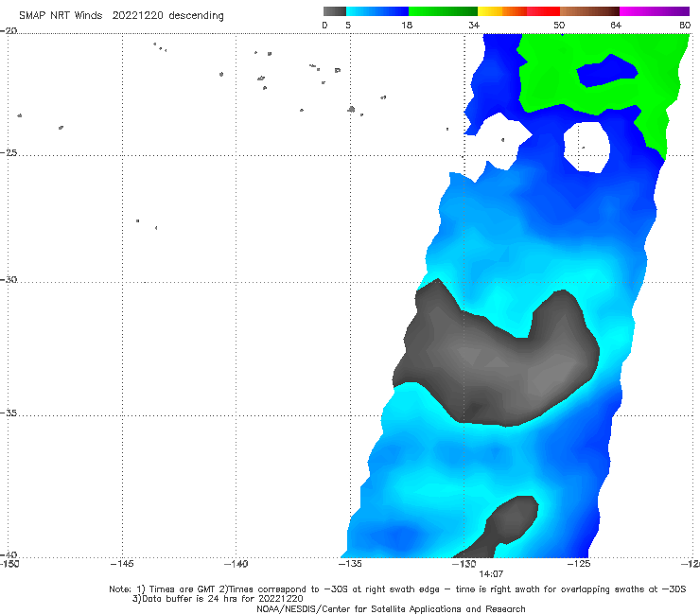Click the latitude label '-25'
Image resolution: width=700 pixels, height=615 pixels.
[x=9, y=152]
